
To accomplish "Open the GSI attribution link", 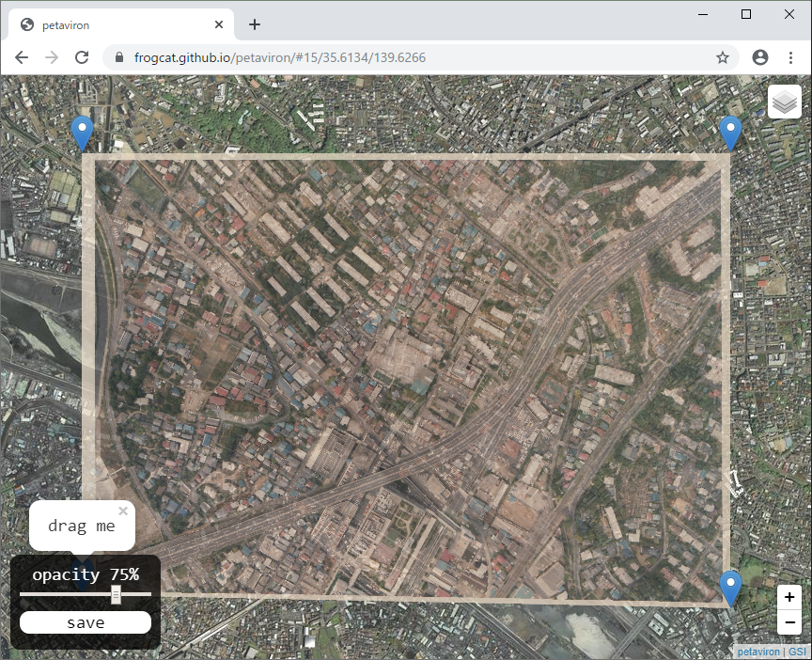I will coord(798,652).
